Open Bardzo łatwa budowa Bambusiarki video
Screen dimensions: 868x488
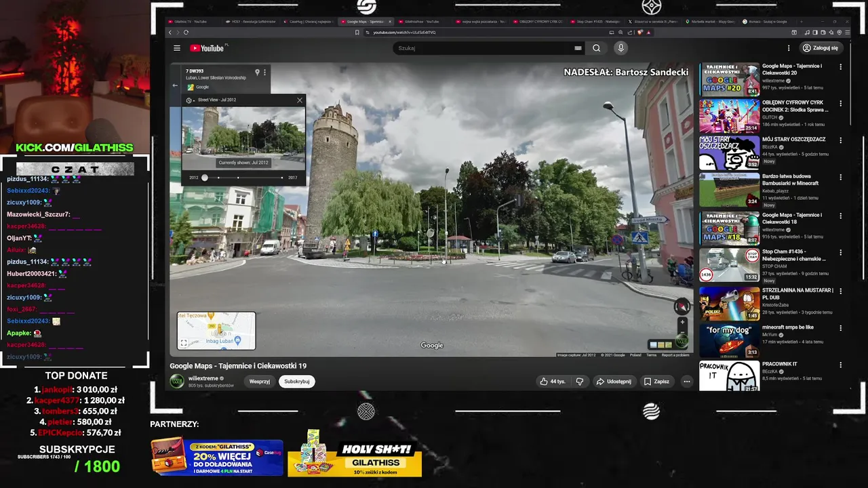[x=730, y=190]
